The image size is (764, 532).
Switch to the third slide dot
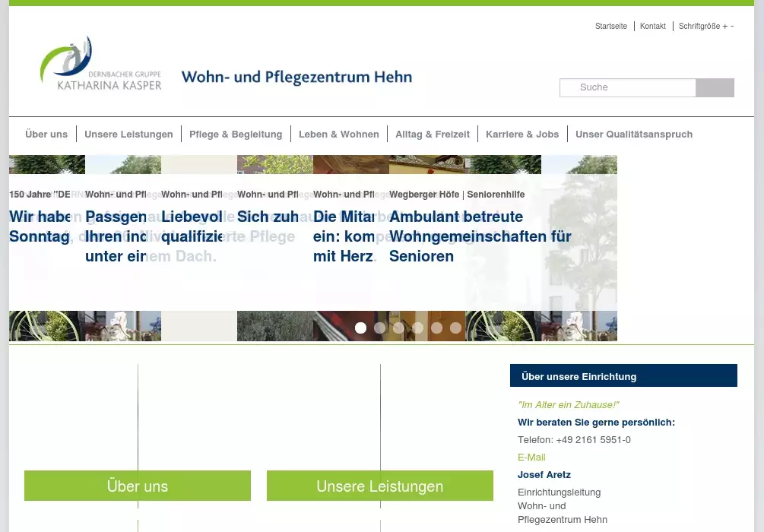(x=398, y=328)
